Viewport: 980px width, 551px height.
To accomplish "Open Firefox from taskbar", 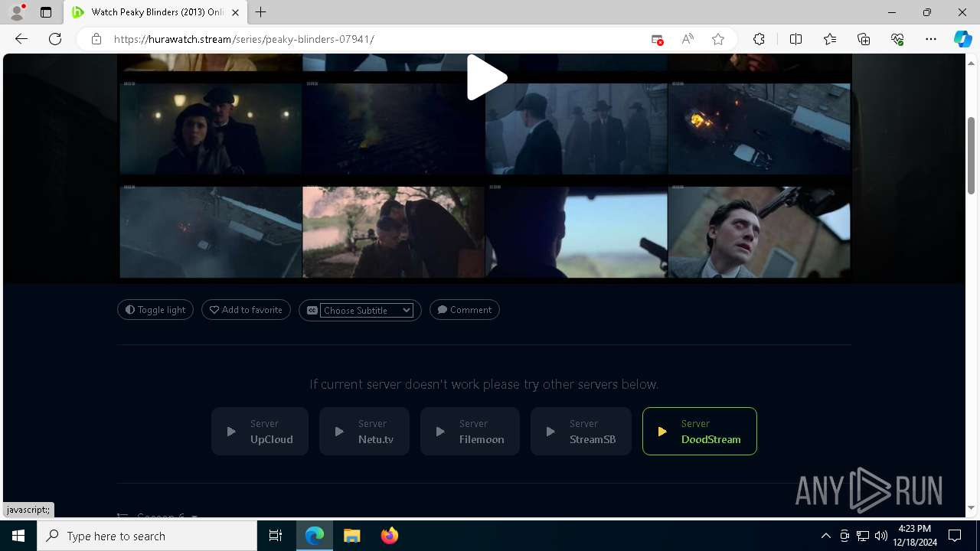I will [x=389, y=536].
